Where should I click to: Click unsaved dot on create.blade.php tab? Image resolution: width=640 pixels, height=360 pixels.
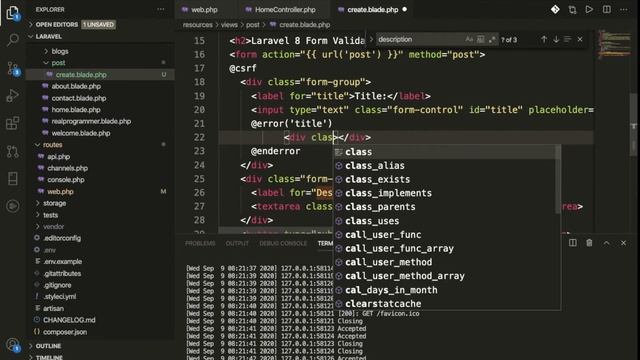[x=404, y=9]
